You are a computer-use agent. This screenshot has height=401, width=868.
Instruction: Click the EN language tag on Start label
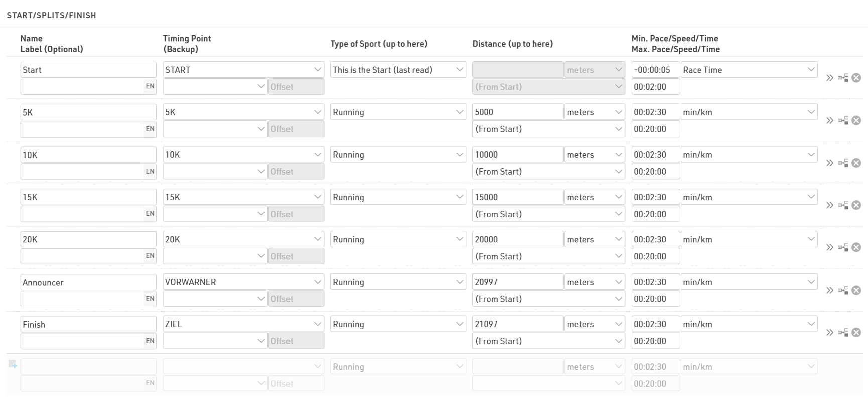click(x=150, y=86)
